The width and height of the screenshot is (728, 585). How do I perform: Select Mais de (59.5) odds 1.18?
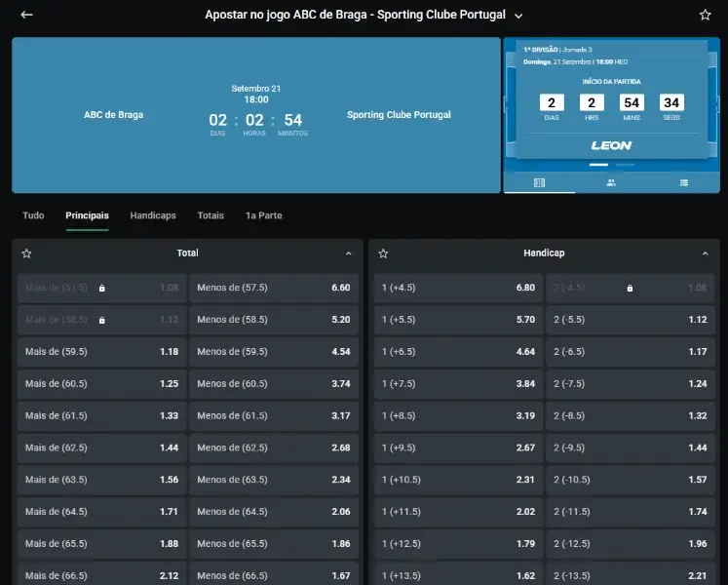click(x=101, y=352)
